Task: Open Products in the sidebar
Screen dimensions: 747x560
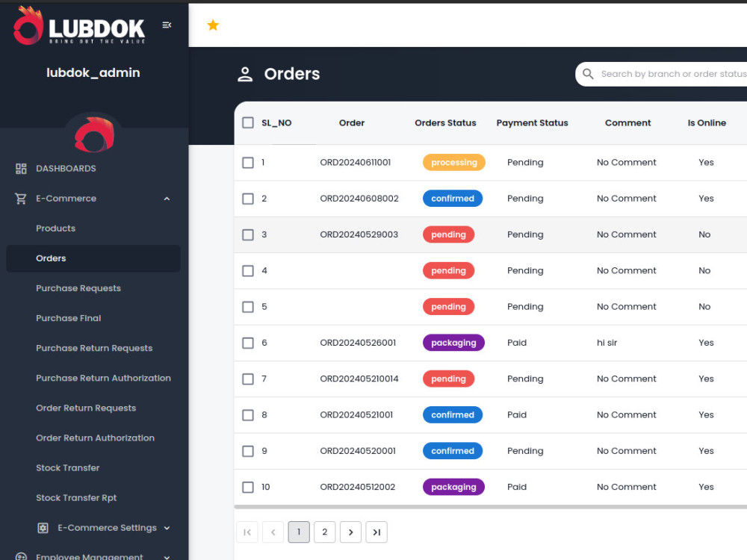Action: [x=56, y=228]
